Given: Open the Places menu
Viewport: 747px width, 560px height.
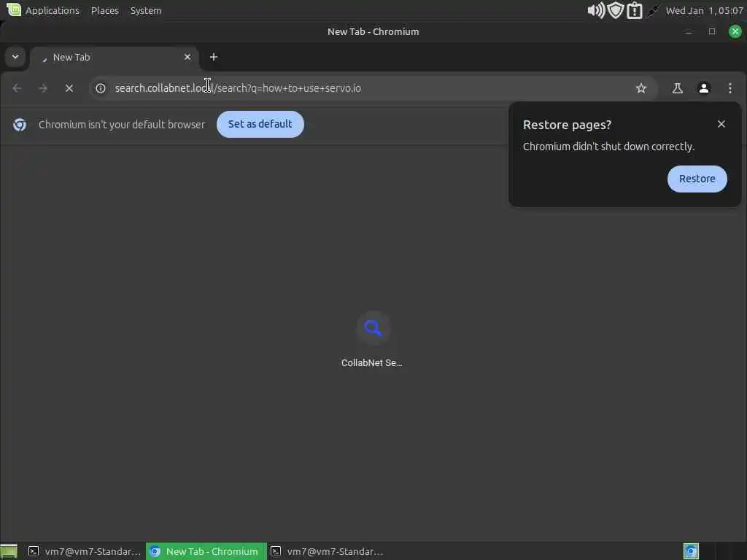Looking at the screenshot, I should pyautogui.click(x=105, y=10).
